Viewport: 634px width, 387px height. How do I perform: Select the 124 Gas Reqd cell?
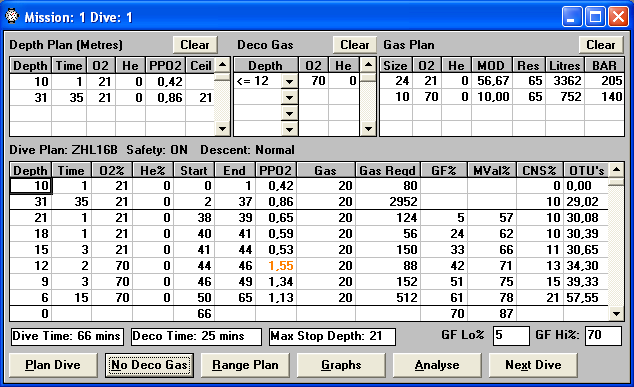pos(388,218)
